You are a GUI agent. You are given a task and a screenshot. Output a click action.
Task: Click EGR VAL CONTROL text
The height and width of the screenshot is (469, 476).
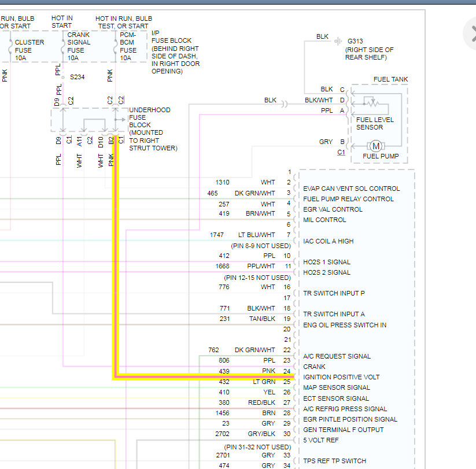click(x=333, y=209)
